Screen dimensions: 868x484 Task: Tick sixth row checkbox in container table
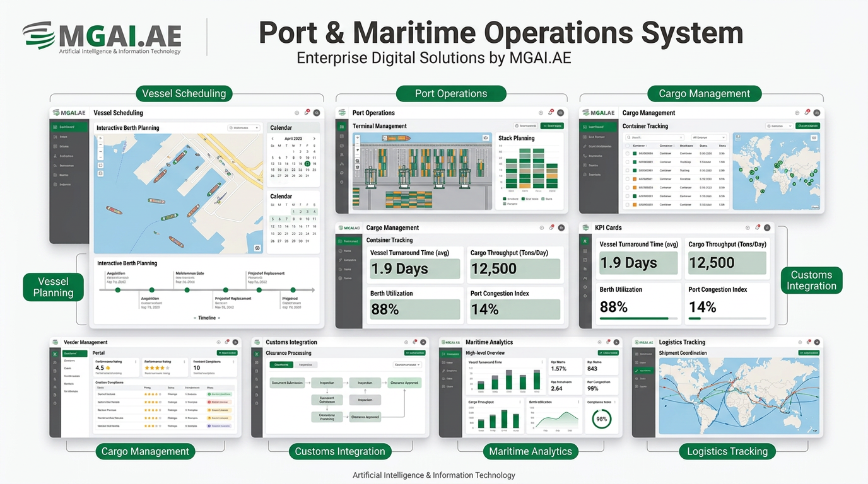pyautogui.click(x=627, y=196)
